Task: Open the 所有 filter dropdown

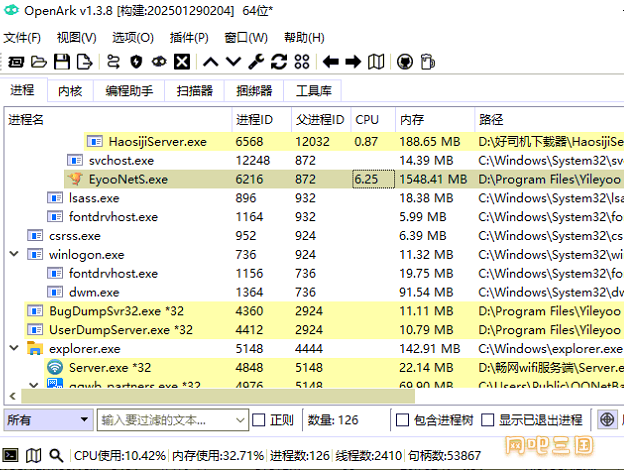Action: click(x=49, y=419)
